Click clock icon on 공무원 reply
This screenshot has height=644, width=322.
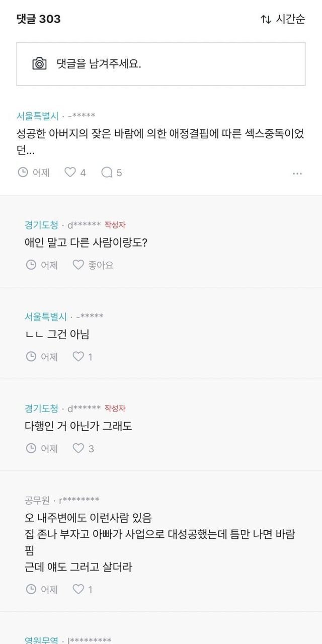point(31,589)
